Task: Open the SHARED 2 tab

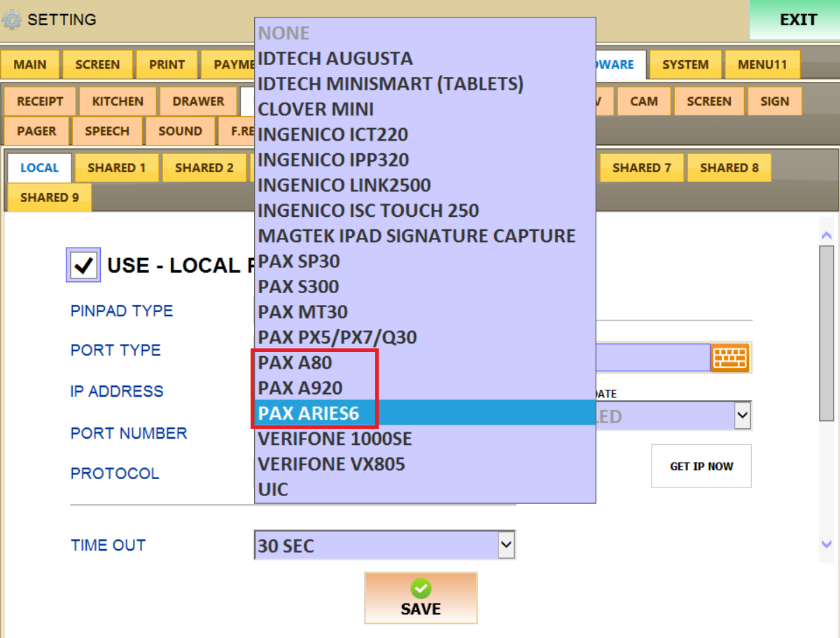Action: (204, 168)
